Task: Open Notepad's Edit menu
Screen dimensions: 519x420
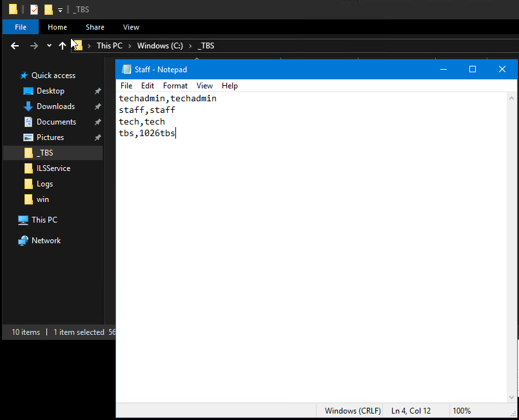Action: (x=148, y=86)
